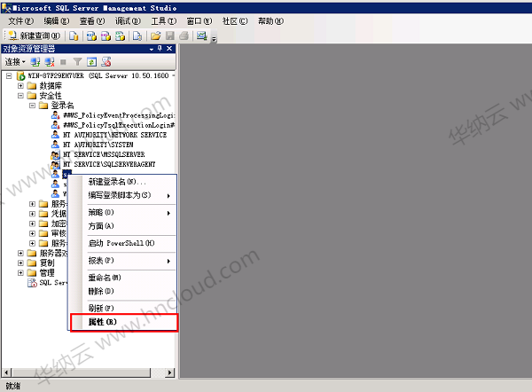The width and height of the screenshot is (532, 392).
Task: Open the 查看(V) menu
Action: click(x=92, y=21)
